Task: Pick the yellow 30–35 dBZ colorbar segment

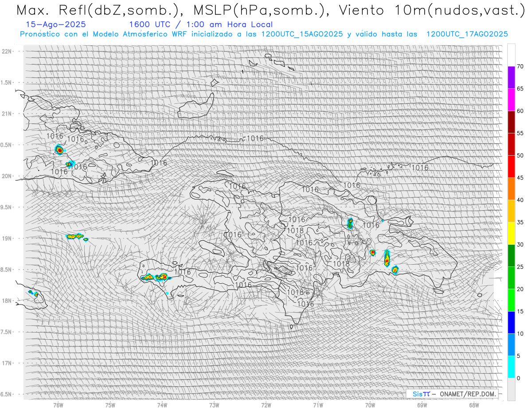Action: point(511,233)
